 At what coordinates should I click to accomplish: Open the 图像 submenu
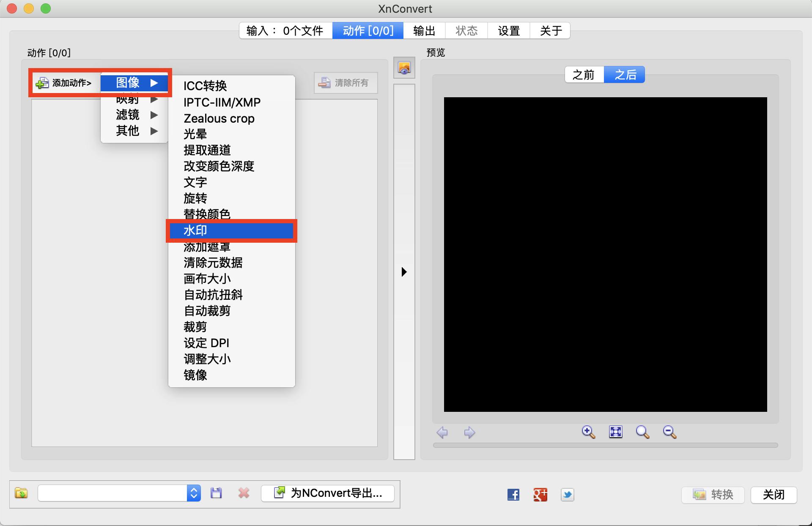[x=135, y=83]
